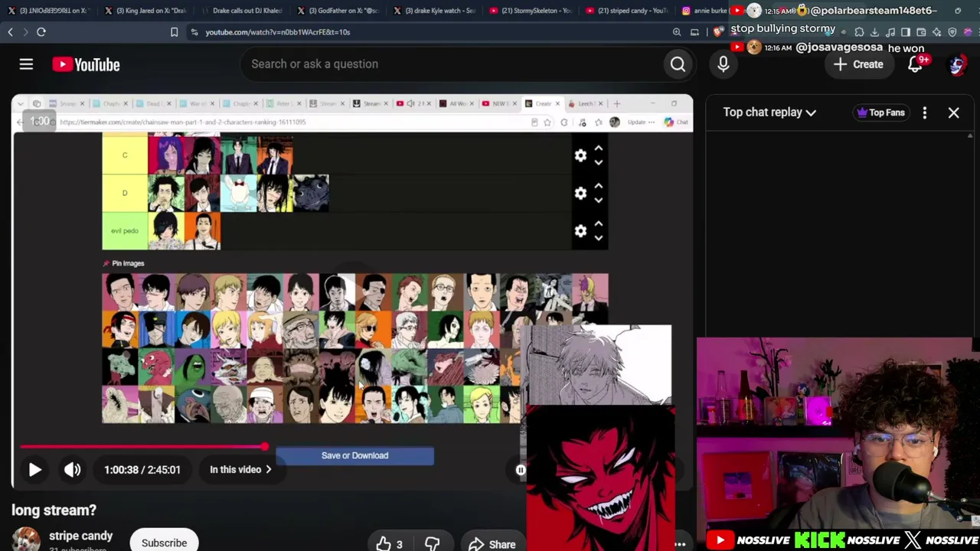Open settings gear for tier C row
Viewport: 980px width, 551px height.
(580, 155)
